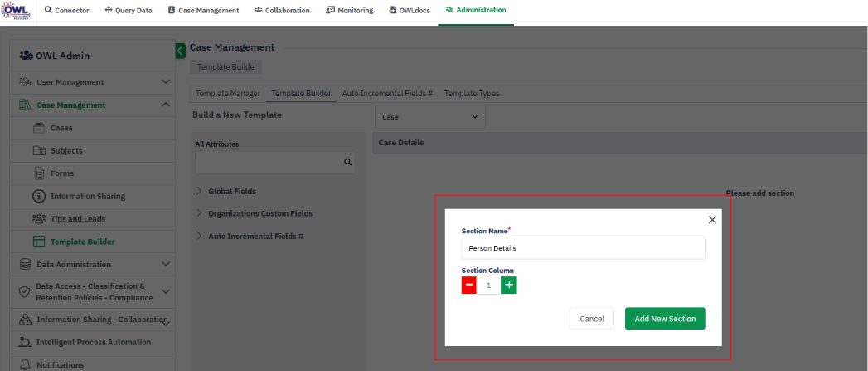This screenshot has height=371, width=868.
Task: Go to Collaboration in top navigation
Action: pos(283,10)
